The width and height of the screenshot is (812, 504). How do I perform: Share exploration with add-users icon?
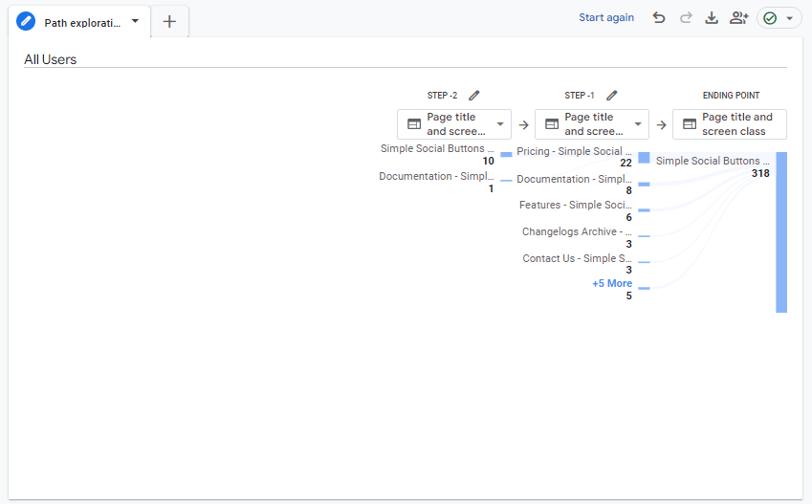pyautogui.click(x=739, y=17)
